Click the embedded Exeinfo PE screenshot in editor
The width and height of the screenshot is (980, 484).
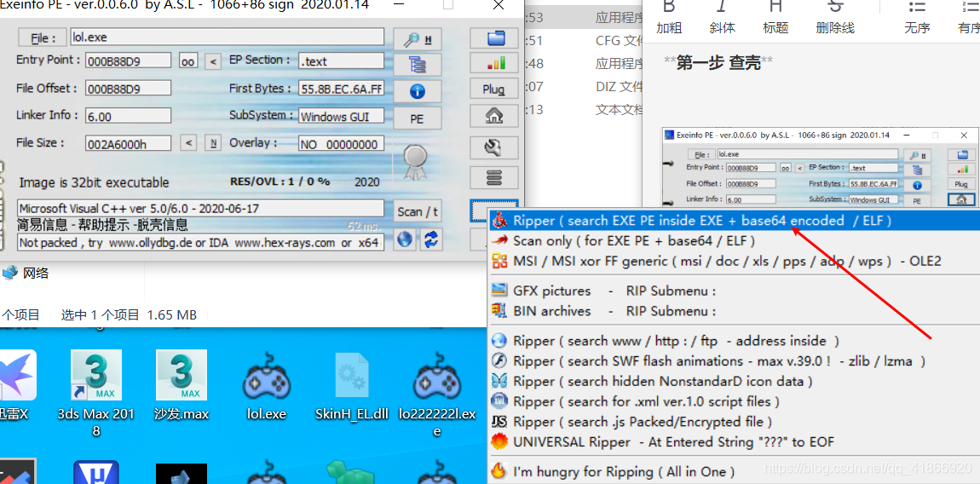tap(821, 168)
